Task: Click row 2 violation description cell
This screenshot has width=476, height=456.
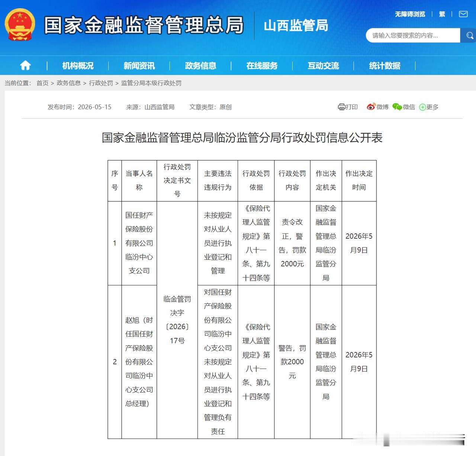Action: pos(218,362)
